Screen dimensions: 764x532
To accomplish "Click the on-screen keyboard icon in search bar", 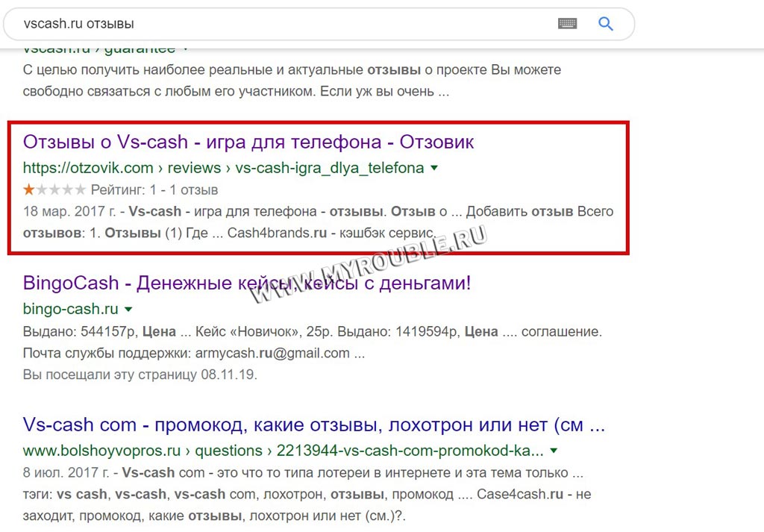I will [567, 23].
